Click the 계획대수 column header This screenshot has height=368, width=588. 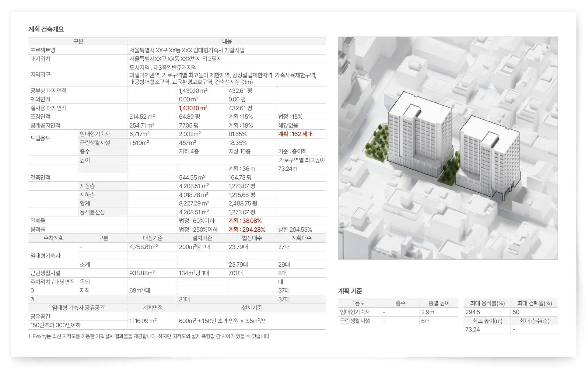point(301,238)
